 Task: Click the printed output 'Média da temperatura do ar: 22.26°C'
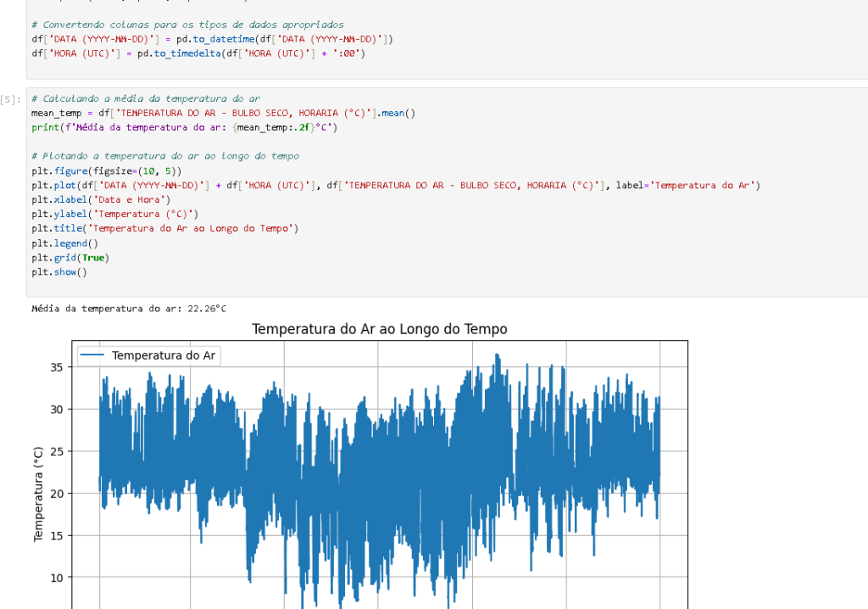point(128,309)
